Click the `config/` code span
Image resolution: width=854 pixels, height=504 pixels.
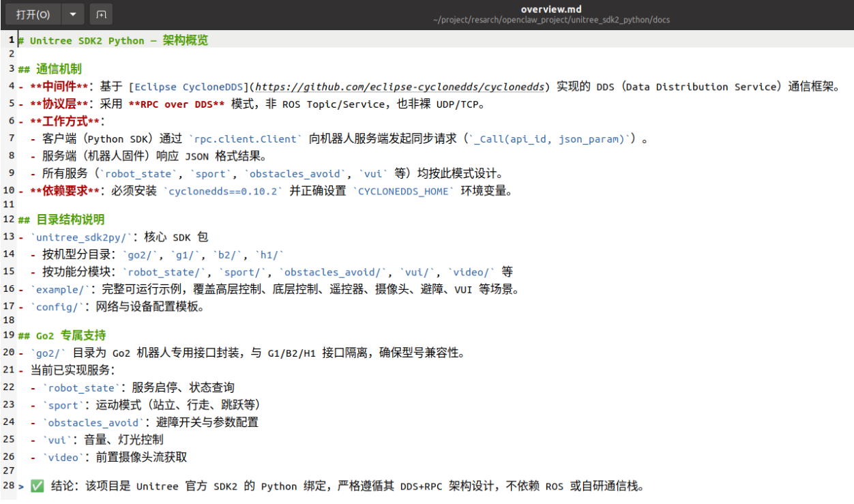click(57, 307)
